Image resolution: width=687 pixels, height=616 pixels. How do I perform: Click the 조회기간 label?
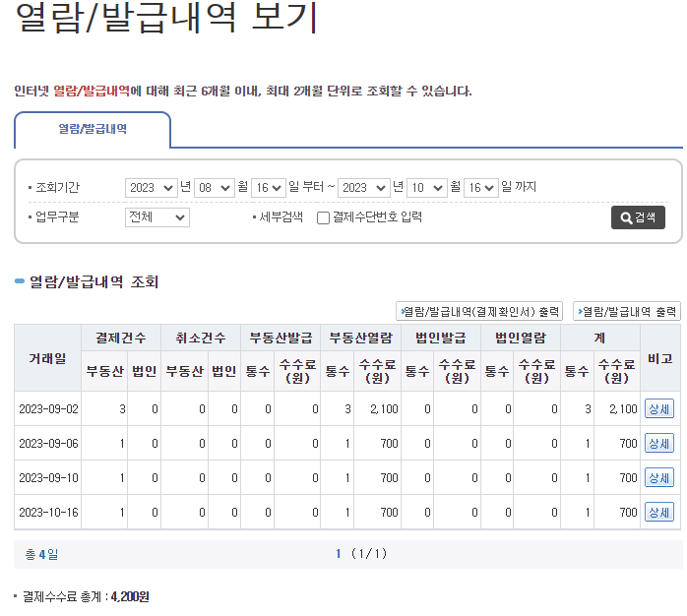click(x=57, y=188)
